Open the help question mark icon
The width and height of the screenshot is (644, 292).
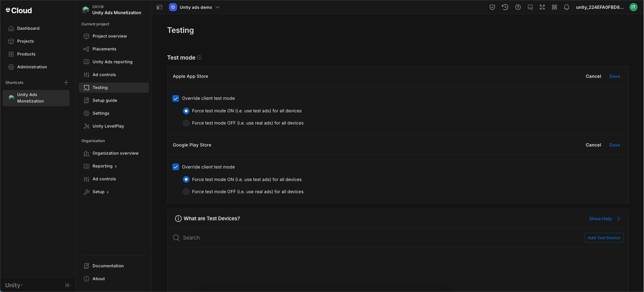pos(518,7)
